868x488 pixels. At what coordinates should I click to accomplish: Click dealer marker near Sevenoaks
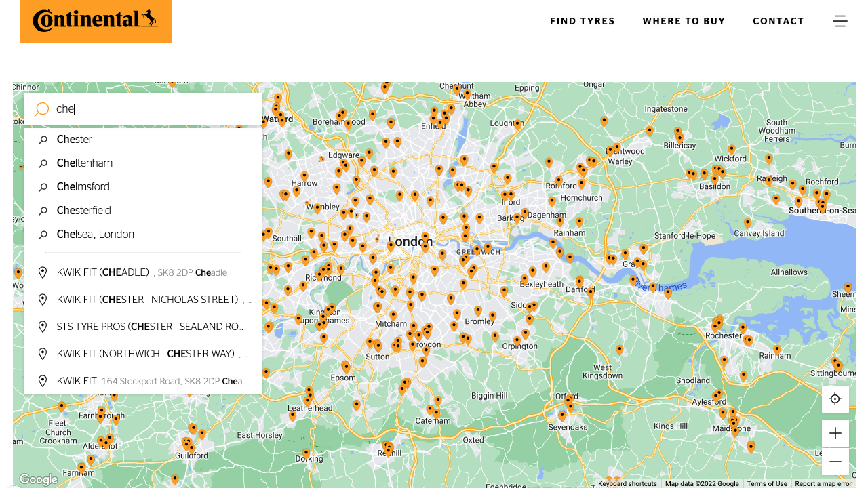(562, 415)
